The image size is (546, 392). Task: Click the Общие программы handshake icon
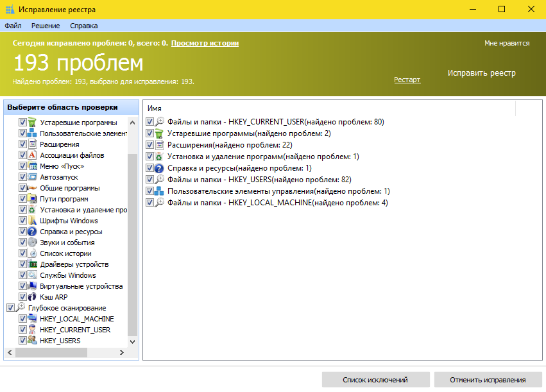pos(32,187)
